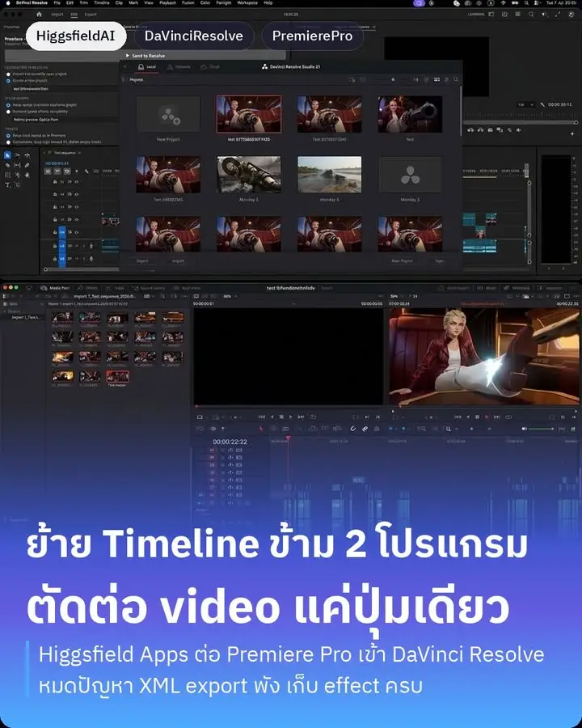The width and height of the screenshot is (582, 728).
Task: Click the plus Button Editor icon in Program Monitor
Action: tap(572, 133)
